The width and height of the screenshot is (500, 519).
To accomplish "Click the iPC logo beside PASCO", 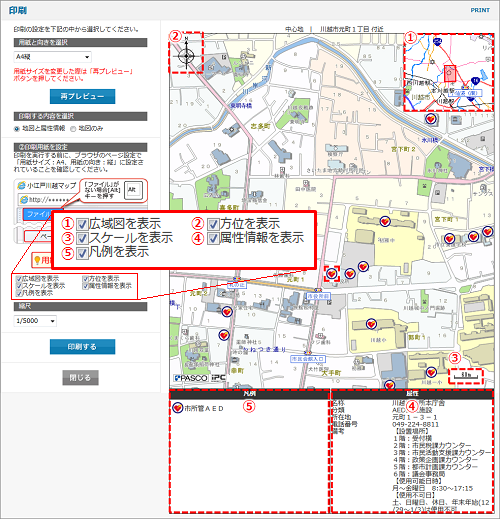I will [x=218, y=378].
